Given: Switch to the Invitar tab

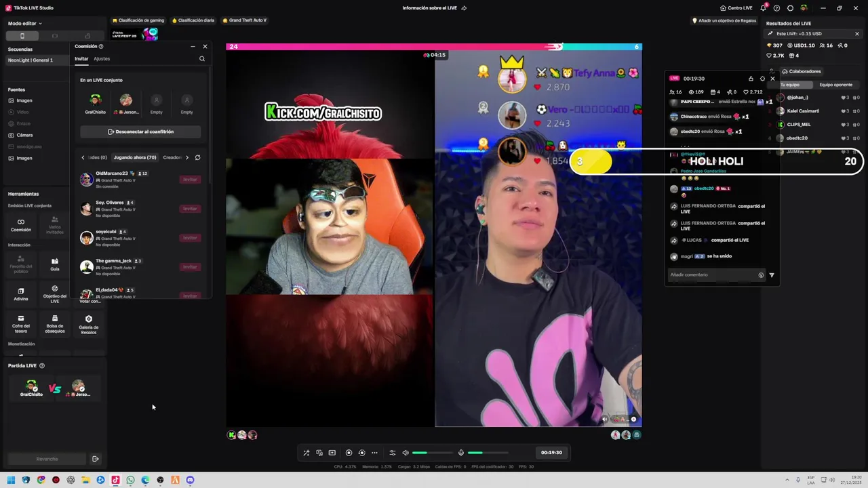Looking at the screenshot, I should click(x=81, y=59).
